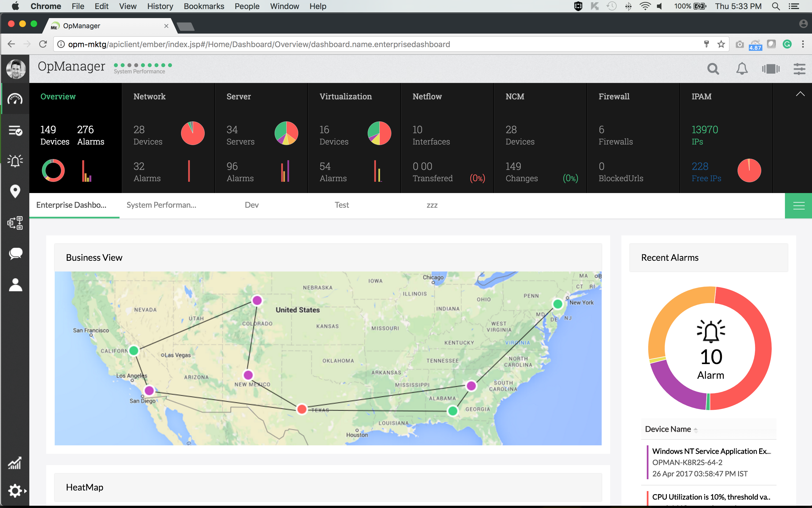812x508 pixels.
Task: Open the Network summary section
Action: point(149,97)
